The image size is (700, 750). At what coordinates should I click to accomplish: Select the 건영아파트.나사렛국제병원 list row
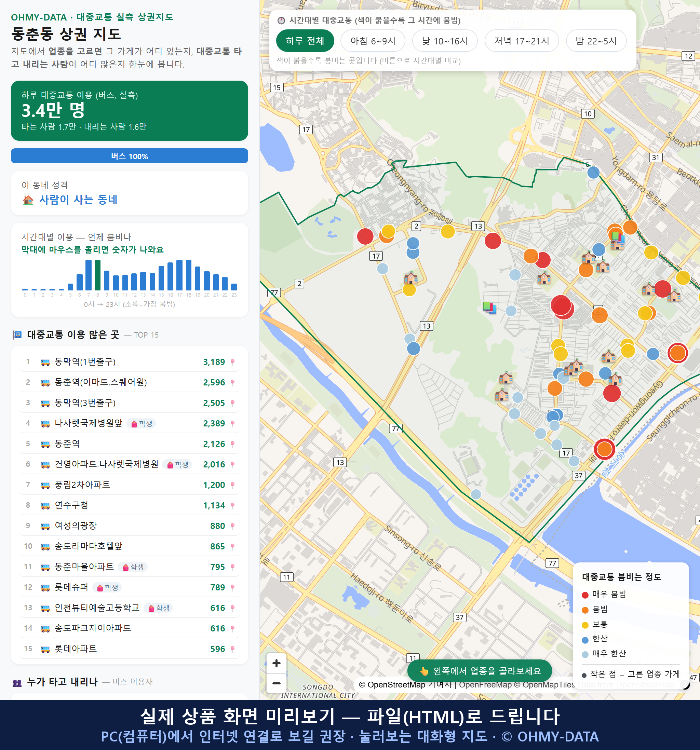pyautogui.click(x=130, y=464)
